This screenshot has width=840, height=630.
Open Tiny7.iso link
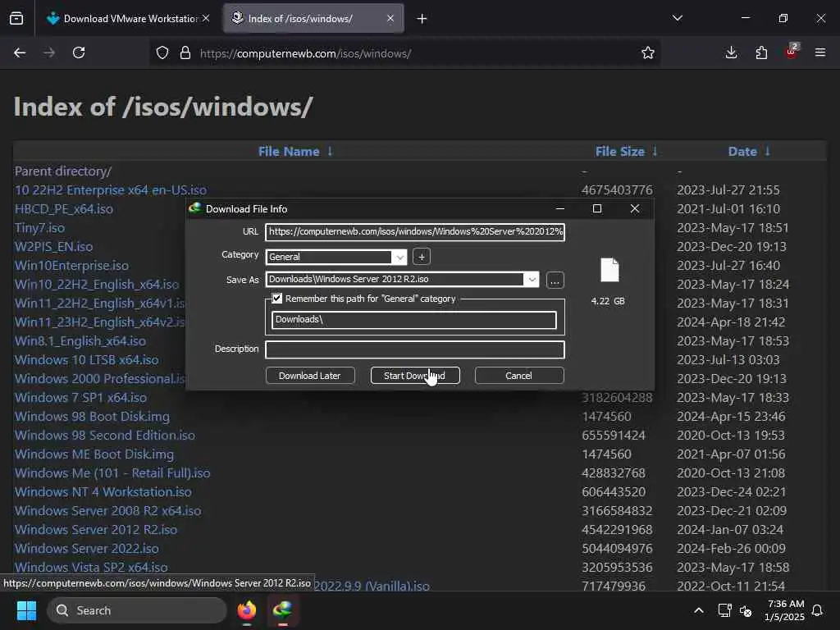[x=39, y=228]
